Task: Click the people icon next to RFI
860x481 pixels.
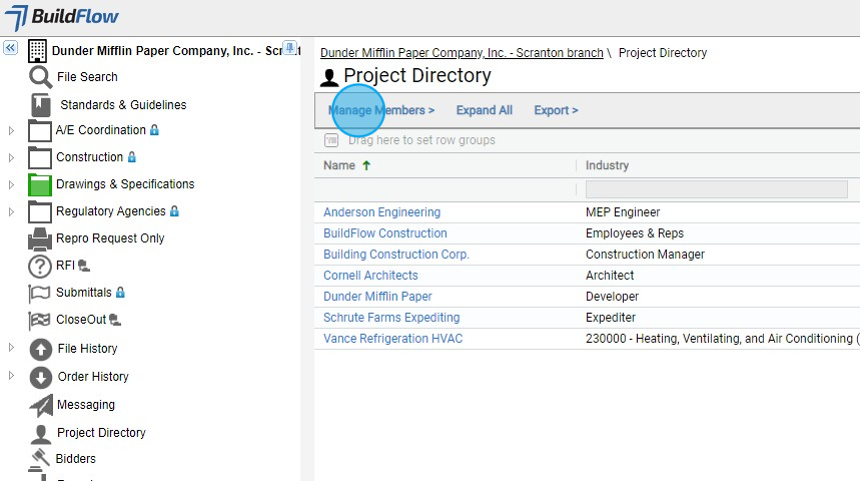Action: click(x=83, y=266)
